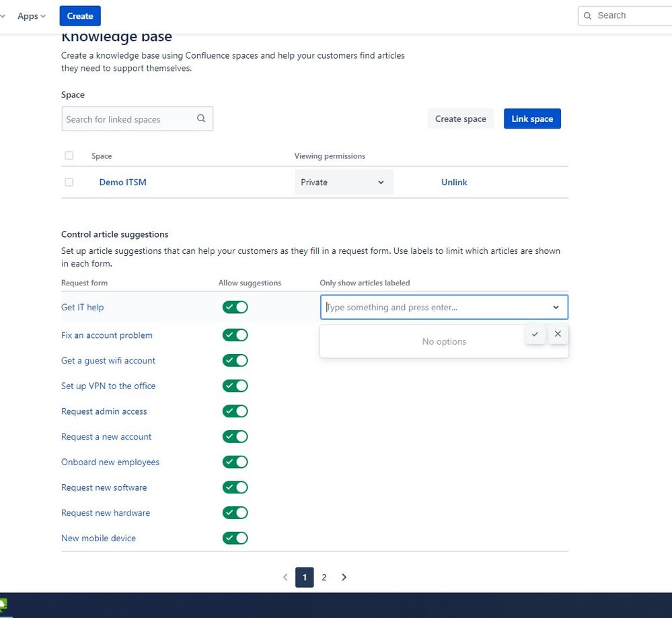The height and width of the screenshot is (618, 672).
Task: Open Request admin access form
Action: pyautogui.click(x=104, y=411)
